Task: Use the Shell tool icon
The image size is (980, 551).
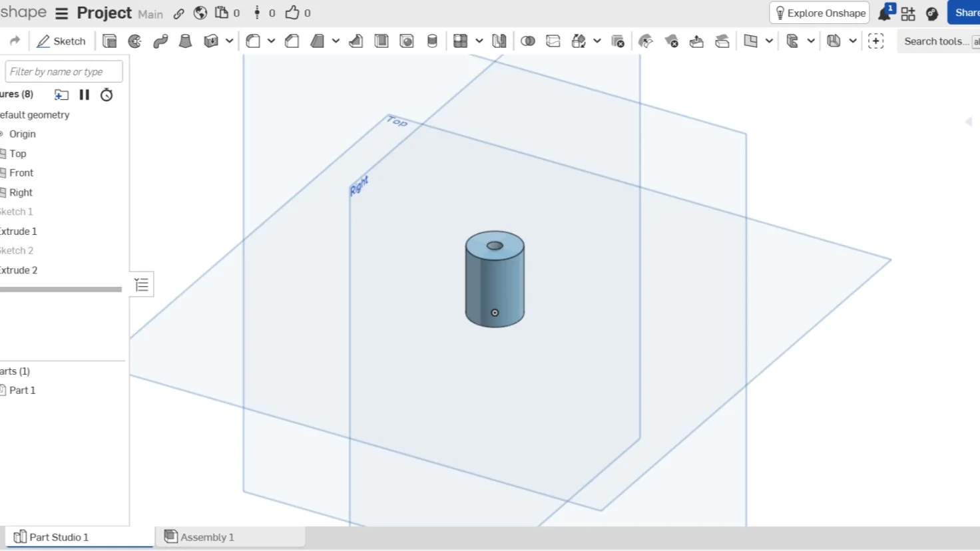Action: click(381, 41)
